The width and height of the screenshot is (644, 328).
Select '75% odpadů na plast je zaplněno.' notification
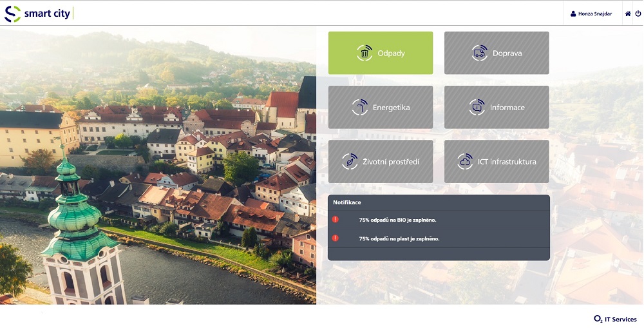(439, 238)
